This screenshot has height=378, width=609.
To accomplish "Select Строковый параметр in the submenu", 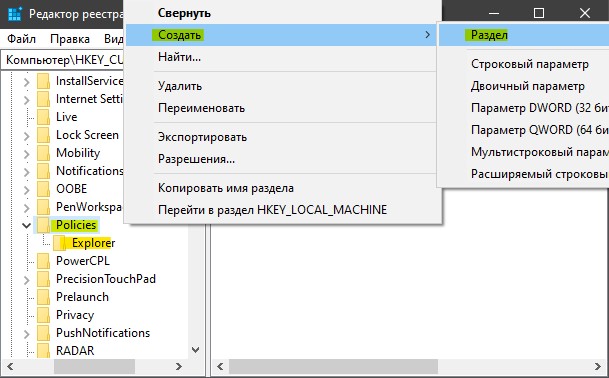I will tap(524, 64).
